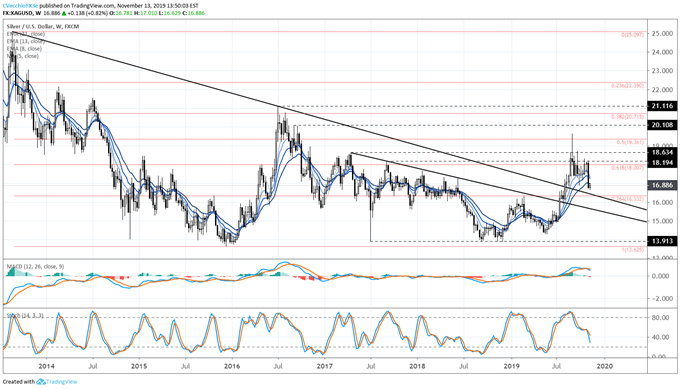680x389 pixels.
Task: Click the Stoch (14, 3, 3) indicator label
Action: [x=25, y=316]
